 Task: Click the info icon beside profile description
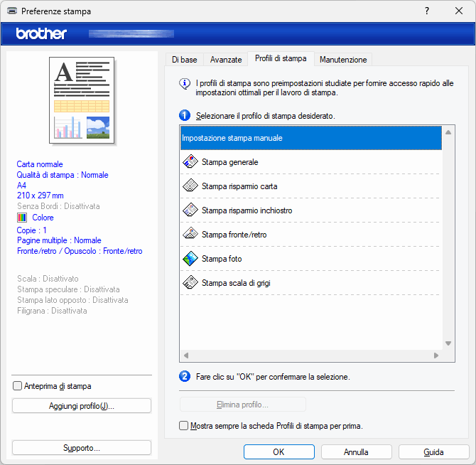click(x=185, y=84)
